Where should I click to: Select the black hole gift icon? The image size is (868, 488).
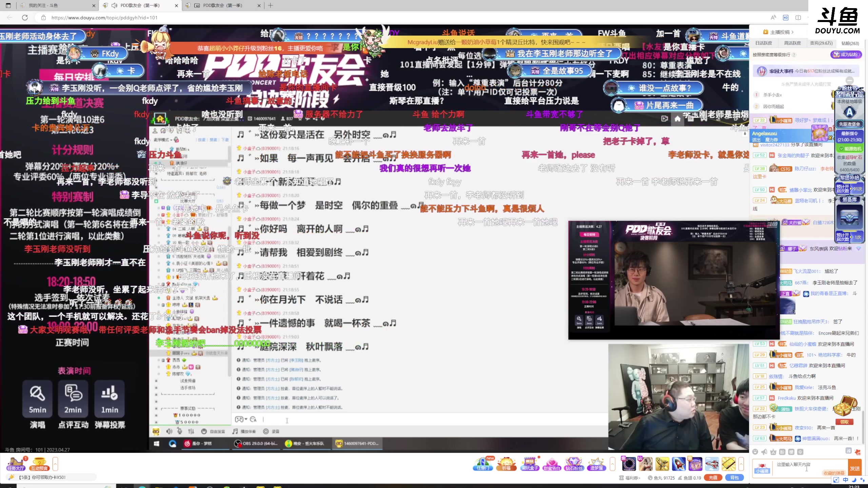[x=628, y=464]
